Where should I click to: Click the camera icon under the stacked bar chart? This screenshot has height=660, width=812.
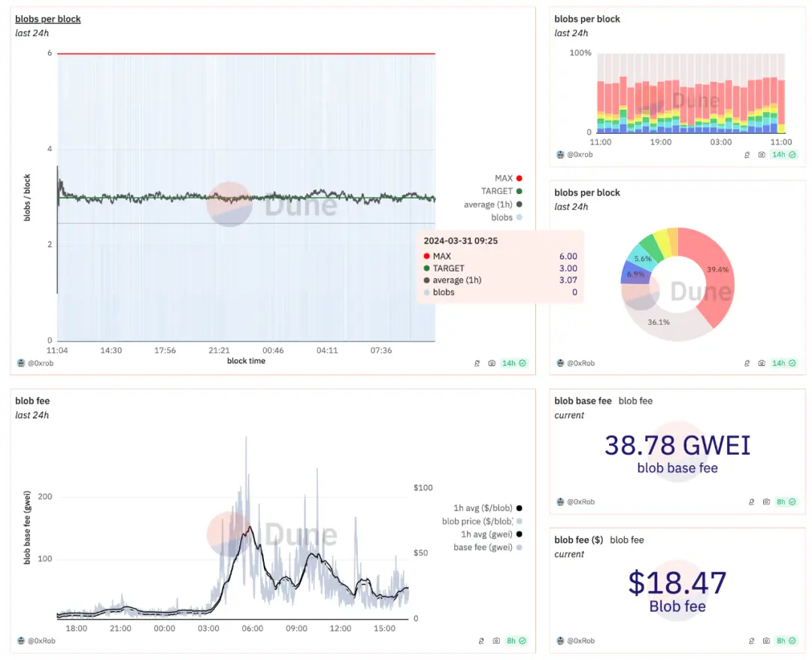click(761, 155)
